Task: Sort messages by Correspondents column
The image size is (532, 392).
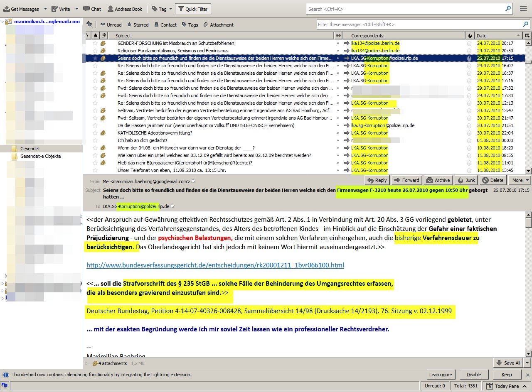Action: pyautogui.click(x=404, y=36)
